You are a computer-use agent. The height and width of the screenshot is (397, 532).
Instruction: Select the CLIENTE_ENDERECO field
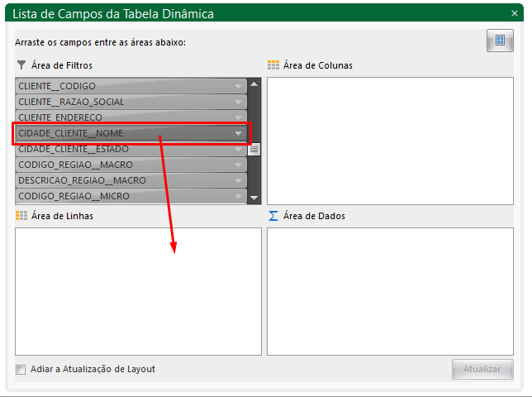[131, 117]
